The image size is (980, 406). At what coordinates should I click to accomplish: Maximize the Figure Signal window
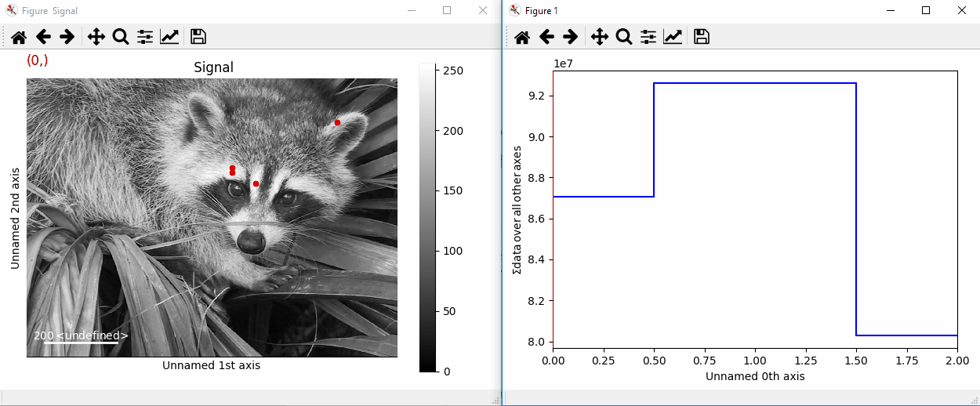click(447, 11)
